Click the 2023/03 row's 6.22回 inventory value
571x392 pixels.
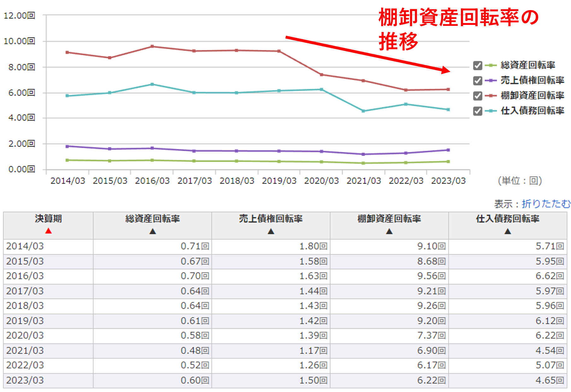tap(431, 380)
